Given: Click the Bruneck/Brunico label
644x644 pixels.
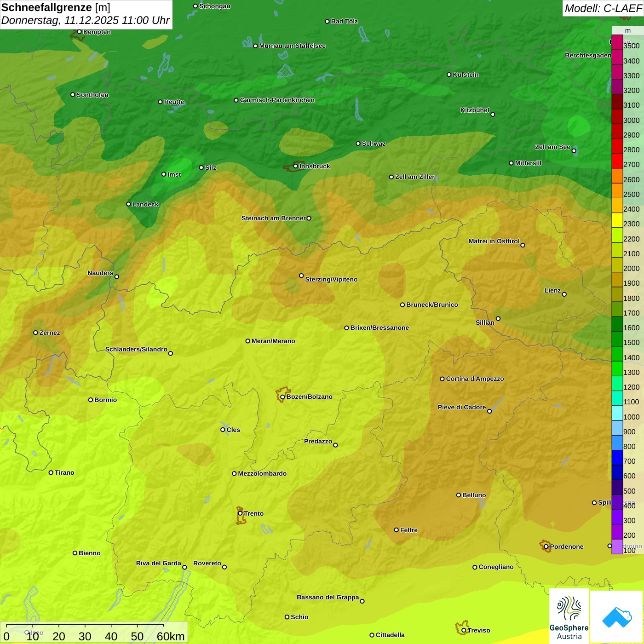Looking at the screenshot, I should (432, 305).
